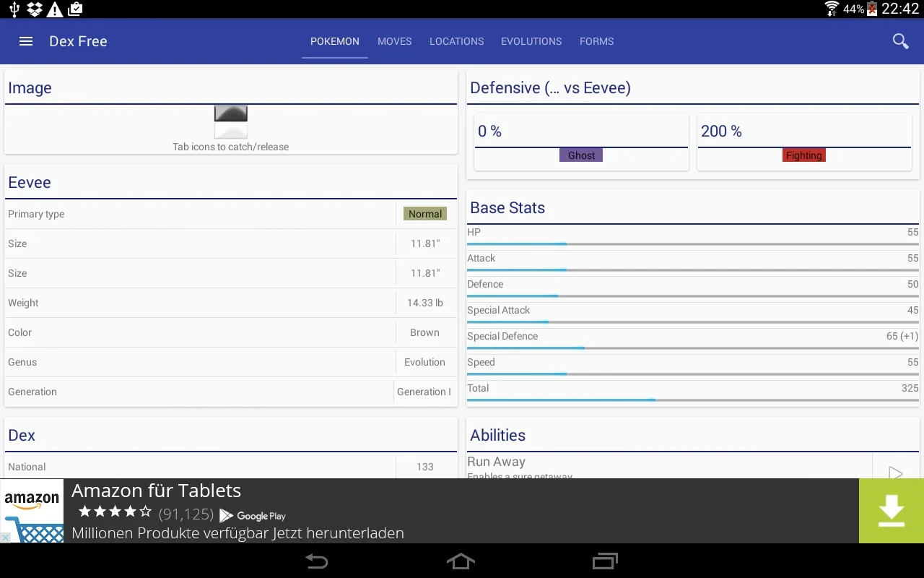This screenshot has height=578, width=924.
Task: Tap the Speed stat label
Action: point(481,362)
